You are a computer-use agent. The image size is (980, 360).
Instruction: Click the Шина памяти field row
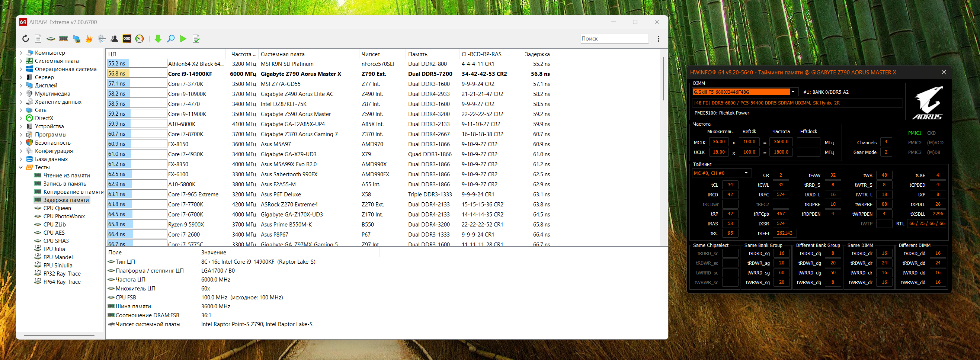point(243,306)
